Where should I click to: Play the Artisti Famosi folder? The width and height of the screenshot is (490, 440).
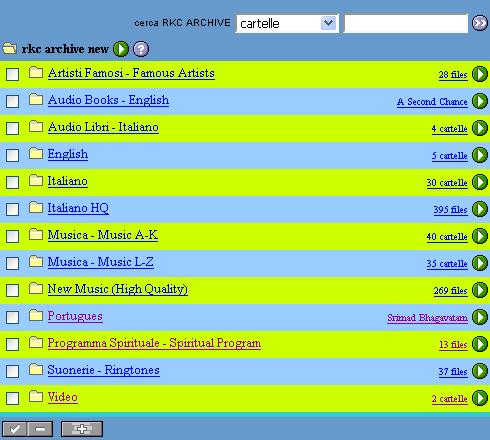(480, 74)
